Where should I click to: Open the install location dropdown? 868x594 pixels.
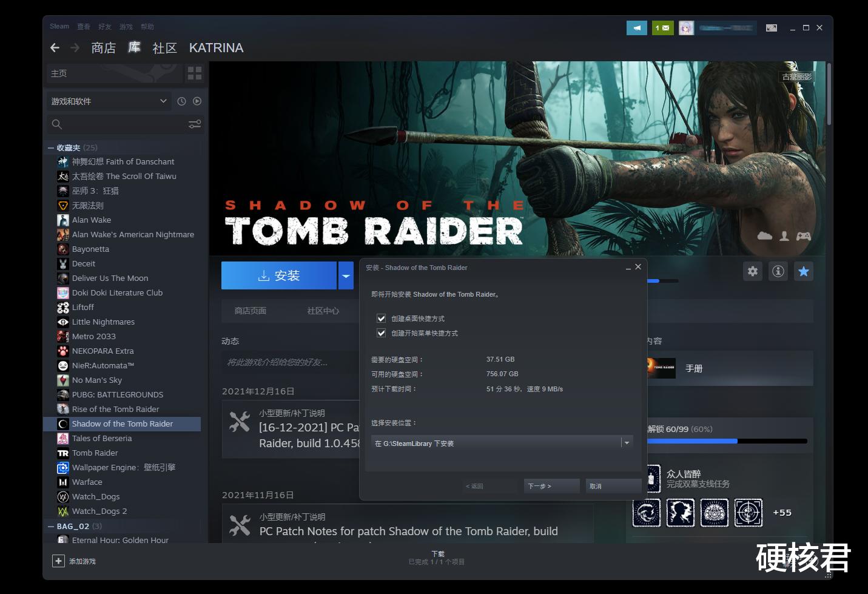[627, 444]
